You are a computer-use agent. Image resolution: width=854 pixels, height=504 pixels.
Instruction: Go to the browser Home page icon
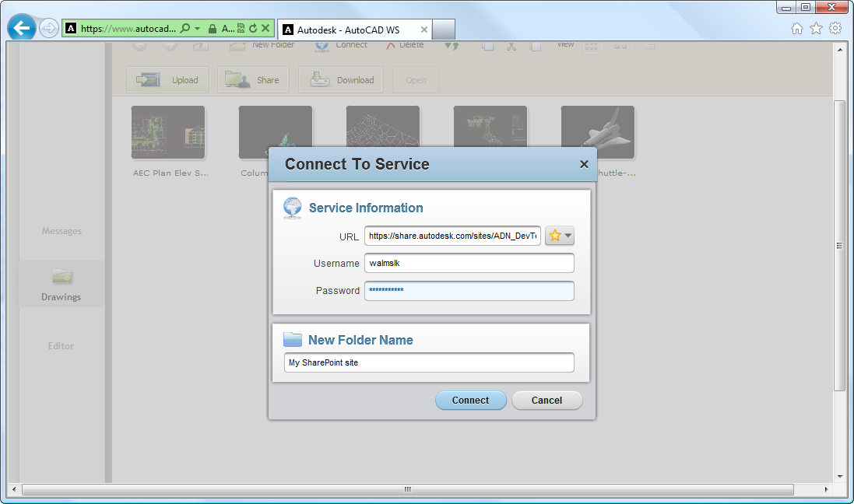tap(797, 29)
